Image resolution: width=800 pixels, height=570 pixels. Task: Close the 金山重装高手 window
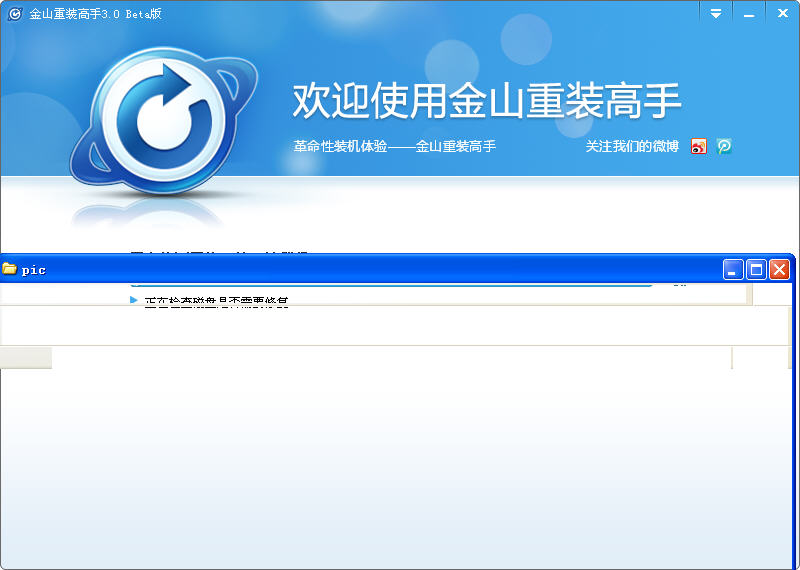point(780,13)
